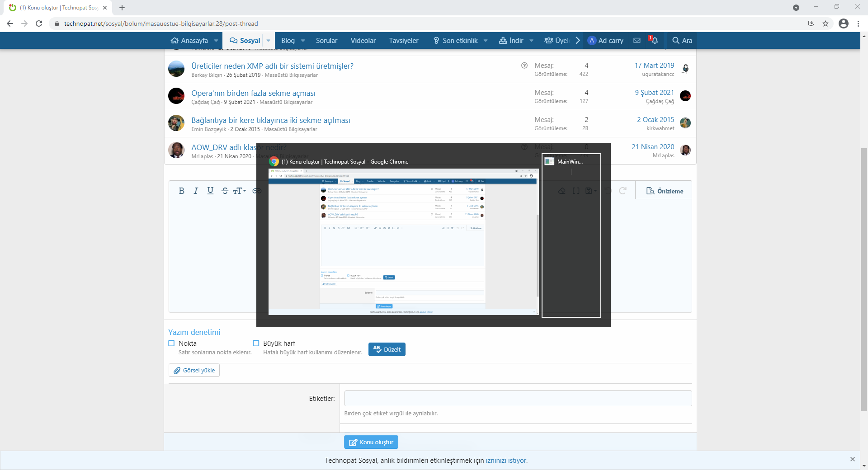Open the inbox envelope icon
Viewport: 868px width, 470px height.
click(637, 40)
